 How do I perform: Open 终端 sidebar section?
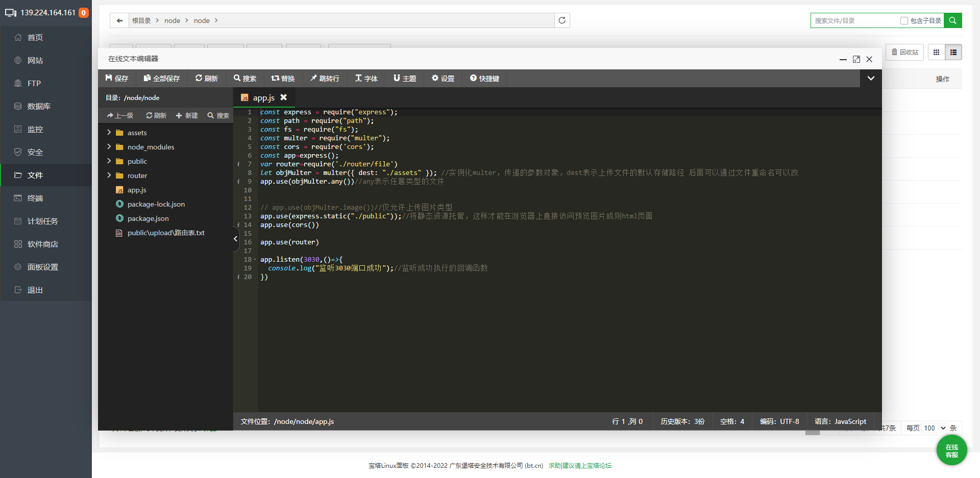coord(46,198)
